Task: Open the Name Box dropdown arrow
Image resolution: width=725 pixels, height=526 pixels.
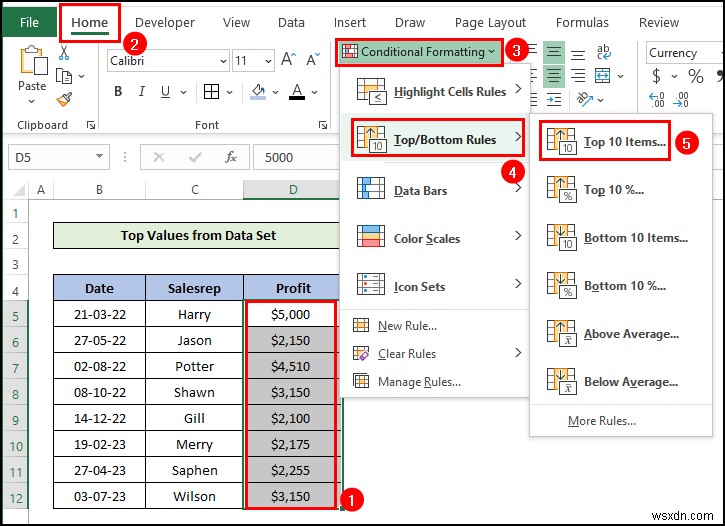Action: [99, 156]
